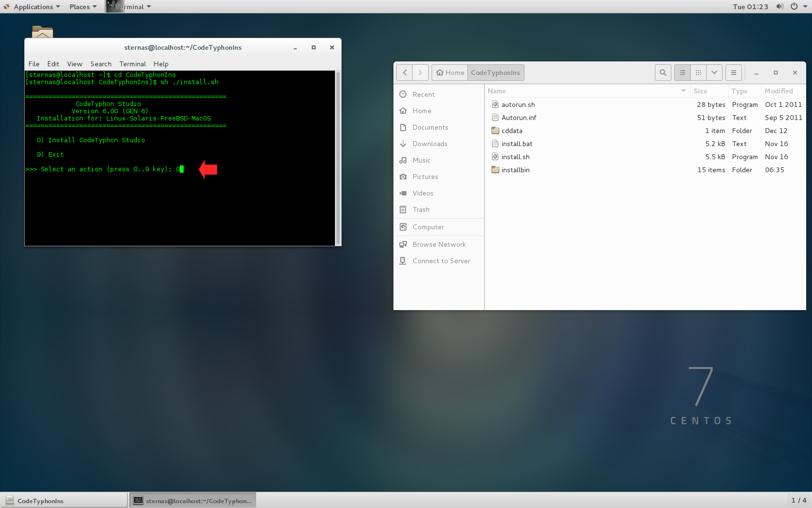Select the cddata folder
Screen dimensions: 812x508
pos(645,131)
